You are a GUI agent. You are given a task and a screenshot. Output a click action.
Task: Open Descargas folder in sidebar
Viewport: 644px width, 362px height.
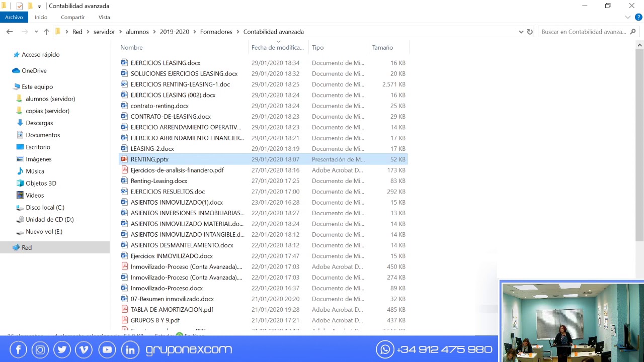coord(39,123)
